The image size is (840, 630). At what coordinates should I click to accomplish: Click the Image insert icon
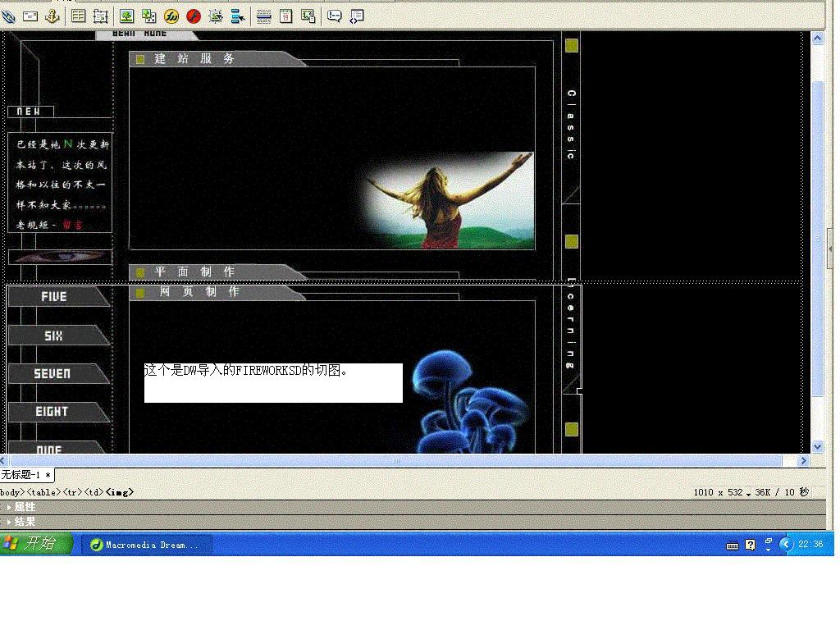click(x=126, y=16)
